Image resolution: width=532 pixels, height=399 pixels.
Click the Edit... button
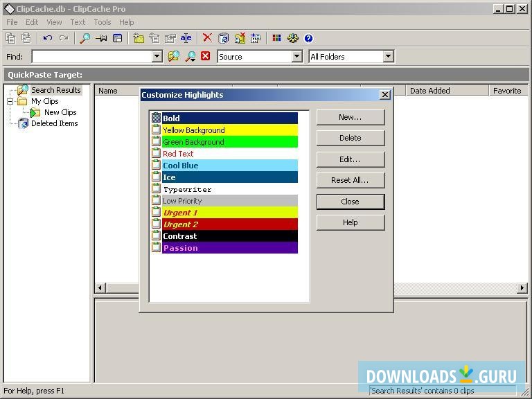[x=351, y=159]
